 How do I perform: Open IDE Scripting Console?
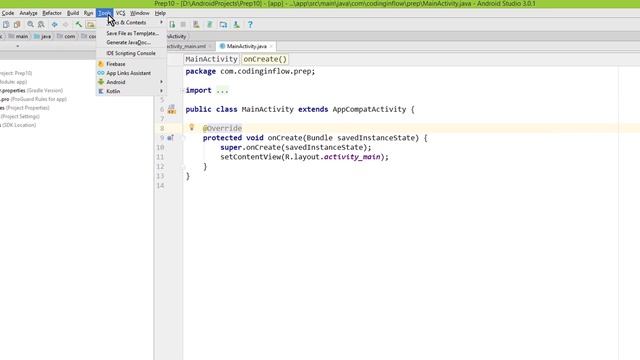(x=131, y=53)
